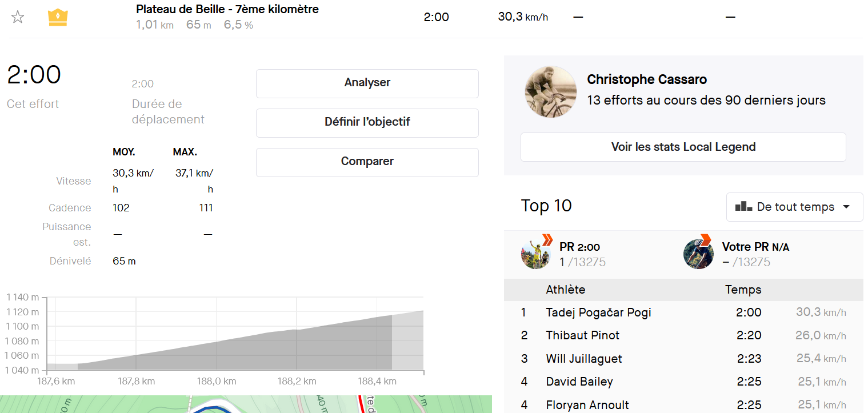Click the map preview below chart
The height and width of the screenshot is (413, 868).
246,404
